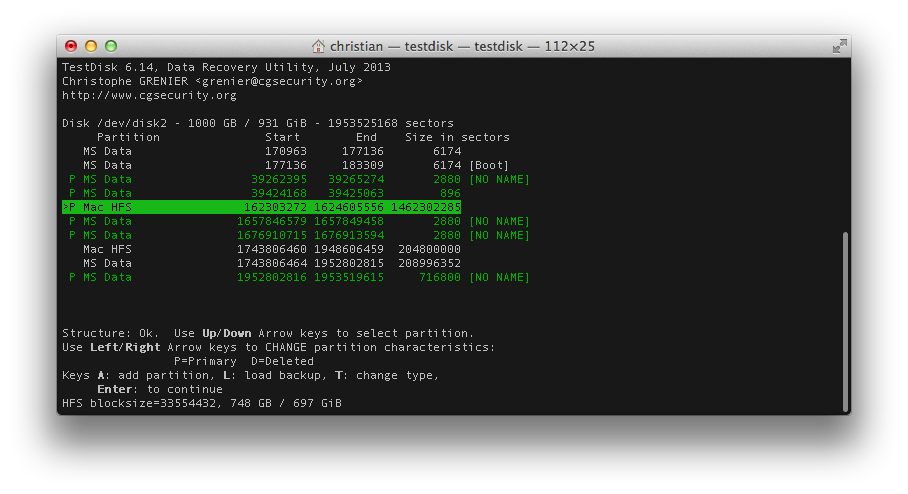Click the MS Data row sized 208996352
908x494 pixels.
(x=272, y=264)
